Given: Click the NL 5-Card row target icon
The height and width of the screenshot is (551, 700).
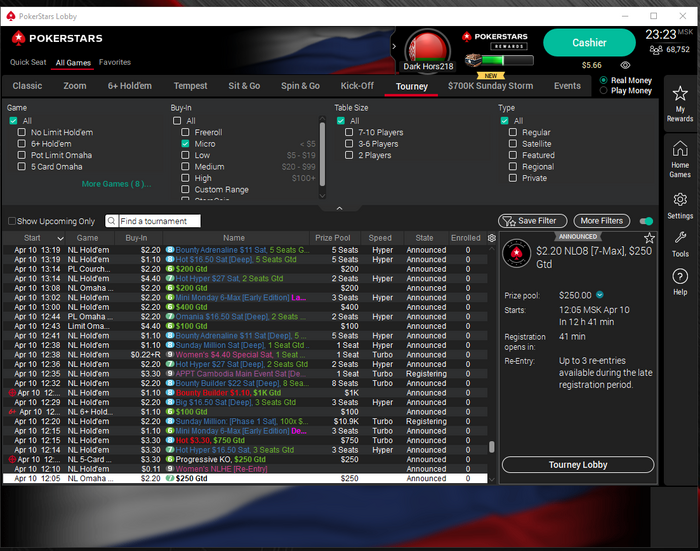Looking at the screenshot, I should coord(12,459).
